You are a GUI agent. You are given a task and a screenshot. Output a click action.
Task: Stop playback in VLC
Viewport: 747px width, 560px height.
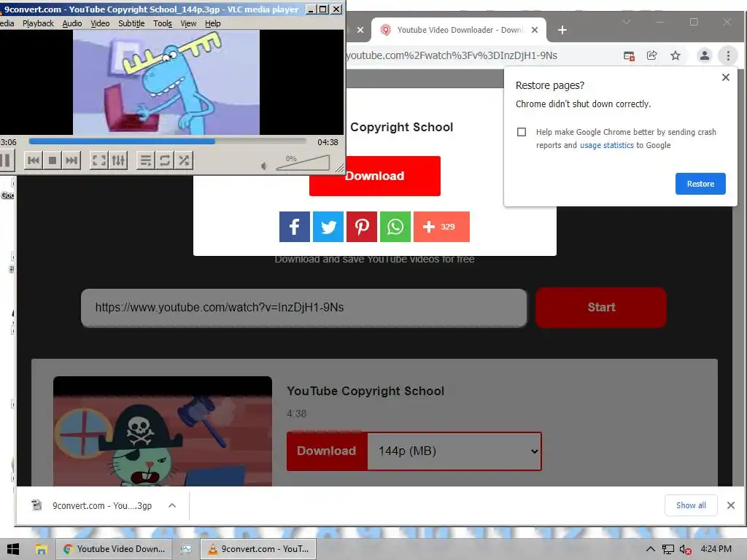[53, 160]
